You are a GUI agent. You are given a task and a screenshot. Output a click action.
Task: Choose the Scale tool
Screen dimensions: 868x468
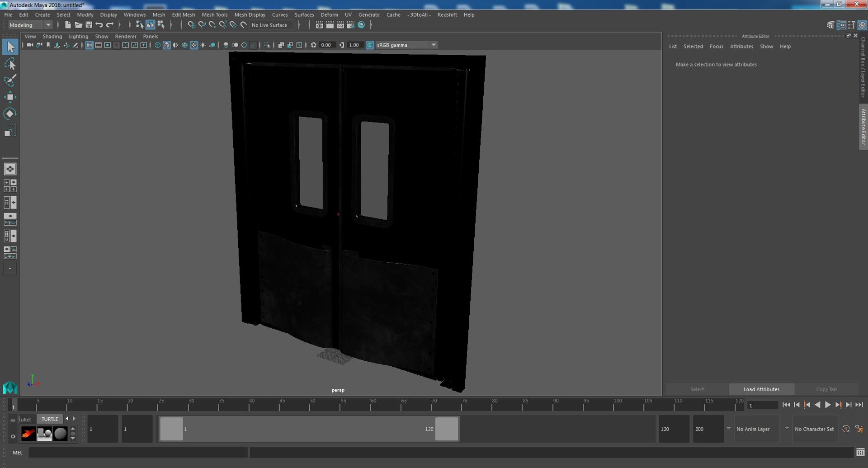[x=10, y=131]
